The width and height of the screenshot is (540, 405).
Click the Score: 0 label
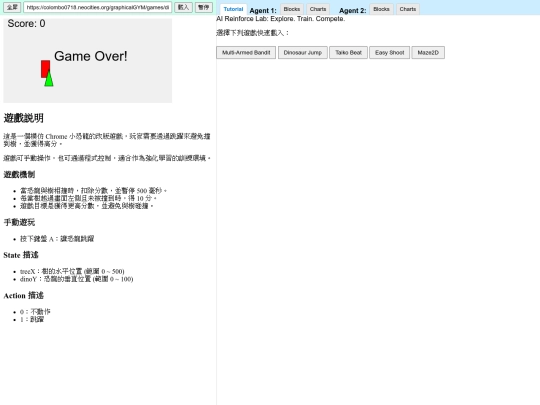26,23
